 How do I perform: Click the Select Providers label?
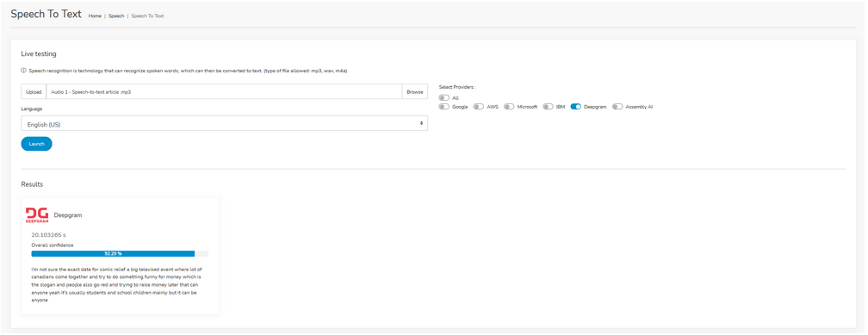pyautogui.click(x=457, y=87)
